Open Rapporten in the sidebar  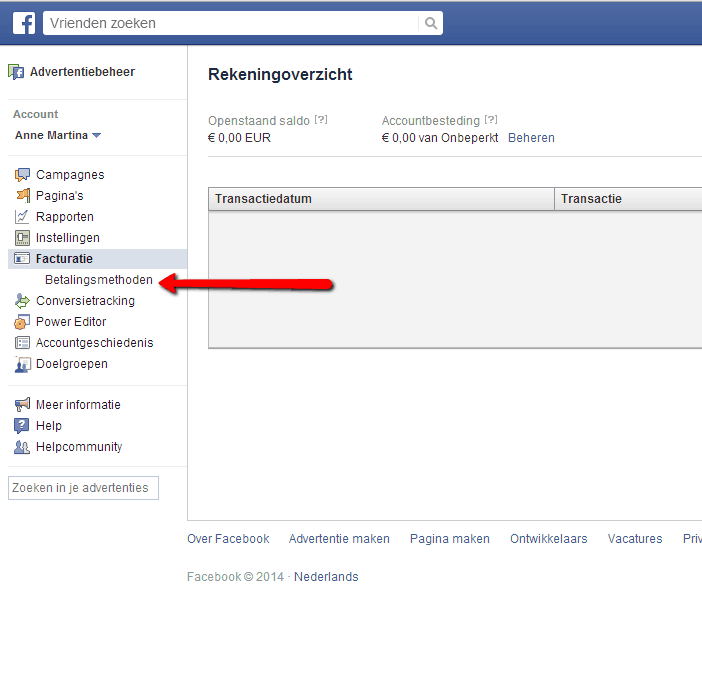65,217
